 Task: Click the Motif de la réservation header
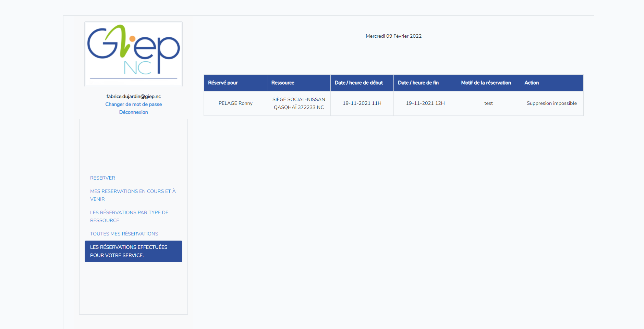coord(488,83)
